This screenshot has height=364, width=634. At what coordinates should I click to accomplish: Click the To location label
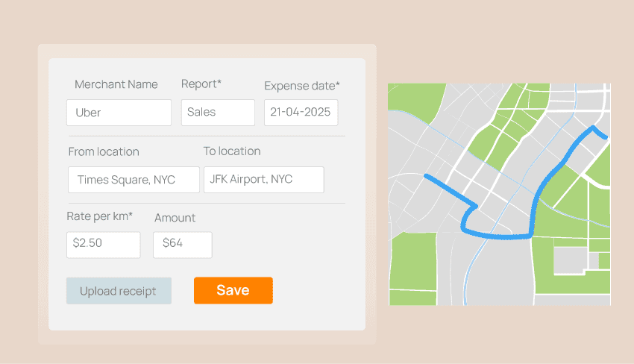pyautogui.click(x=232, y=151)
